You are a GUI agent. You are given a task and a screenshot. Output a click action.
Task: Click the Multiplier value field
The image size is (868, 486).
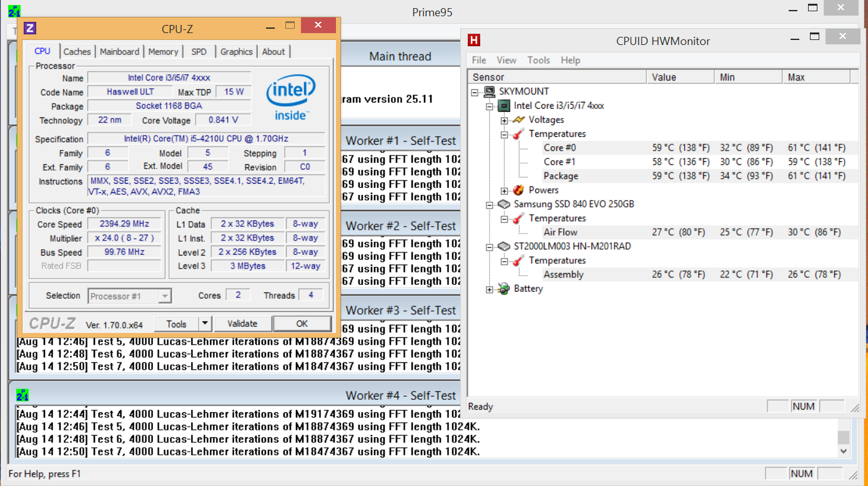[126, 238]
